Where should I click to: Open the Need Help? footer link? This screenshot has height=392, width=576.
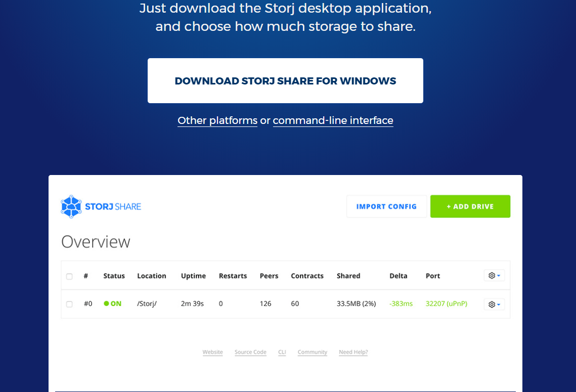pos(353,352)
